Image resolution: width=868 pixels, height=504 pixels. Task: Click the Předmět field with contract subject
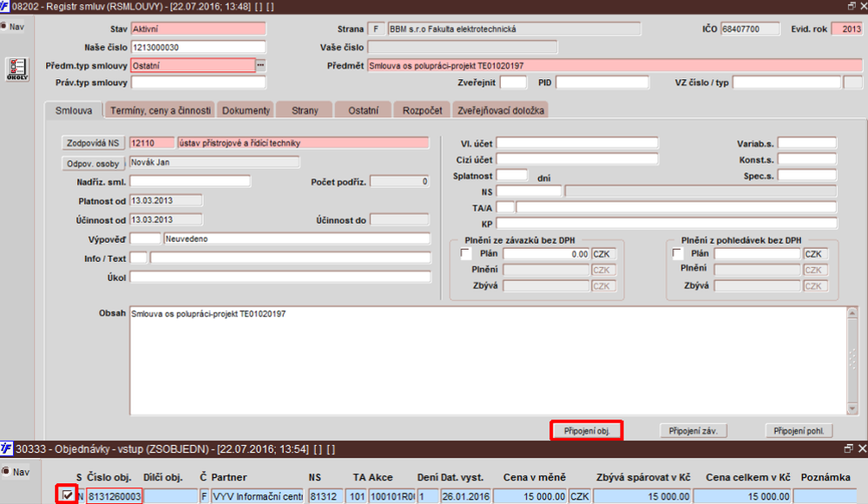(615, 65)
